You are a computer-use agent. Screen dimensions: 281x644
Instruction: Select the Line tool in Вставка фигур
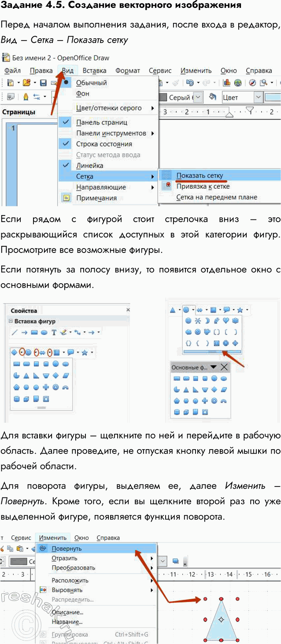tap(15, 333)
